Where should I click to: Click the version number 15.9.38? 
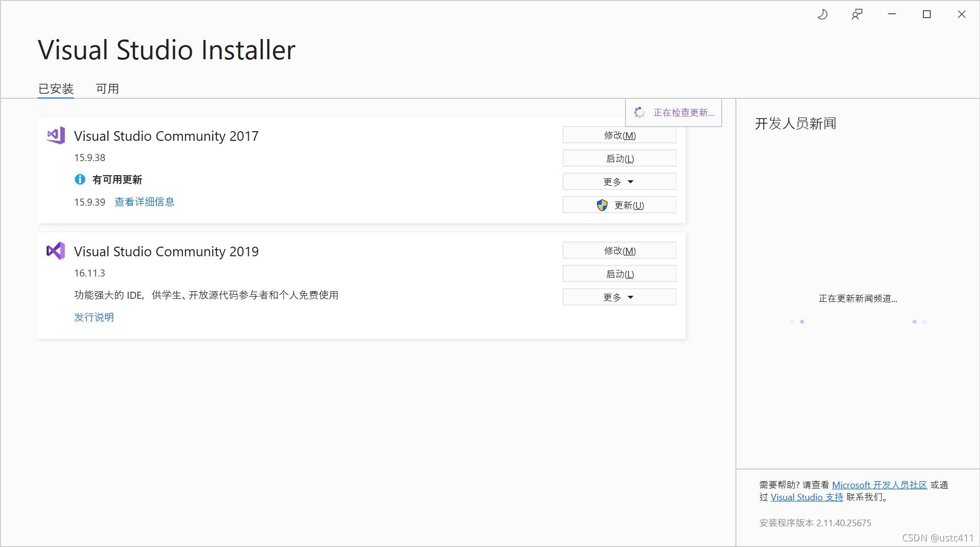point(90,158)
